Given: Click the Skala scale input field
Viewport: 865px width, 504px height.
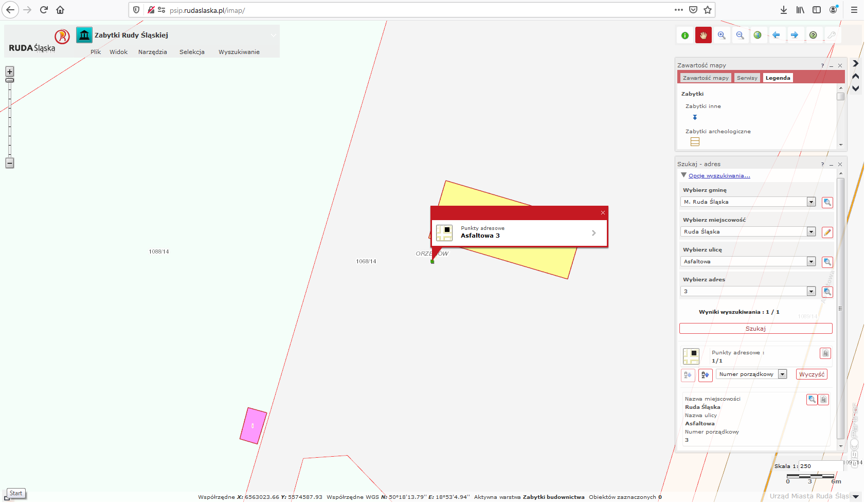Looking at the screenshot, I should pos(821,466).
